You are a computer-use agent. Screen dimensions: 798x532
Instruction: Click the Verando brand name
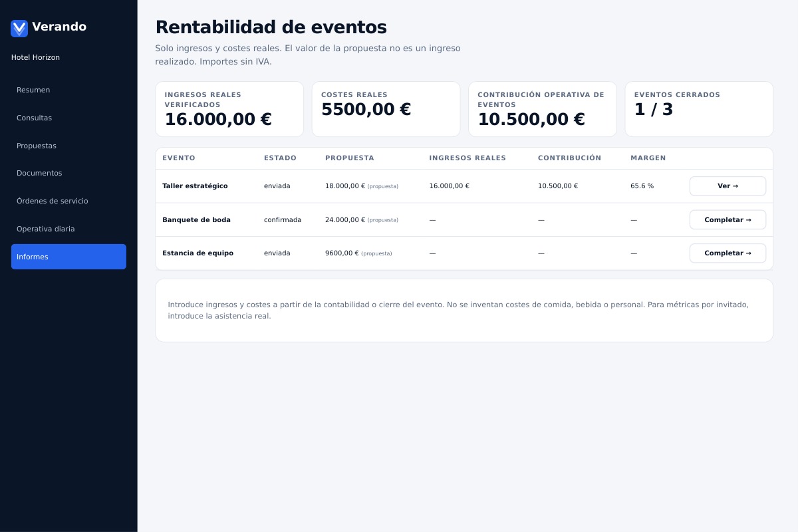tap(59, 27)
